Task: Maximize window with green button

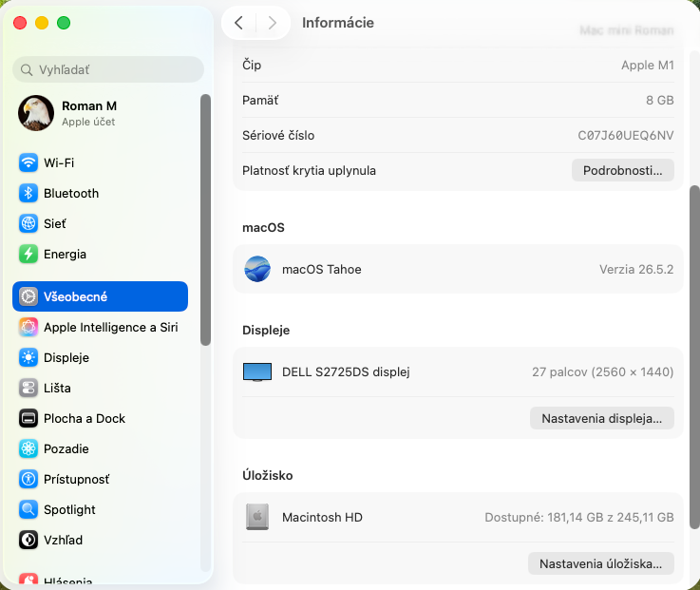Action: coord(64,23)
